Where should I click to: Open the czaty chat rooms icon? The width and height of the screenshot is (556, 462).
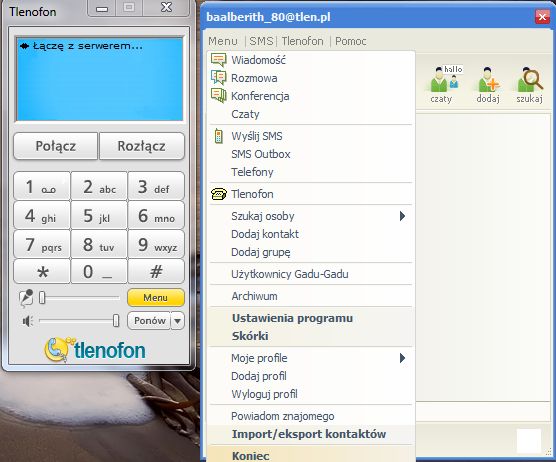click(445, 84)
